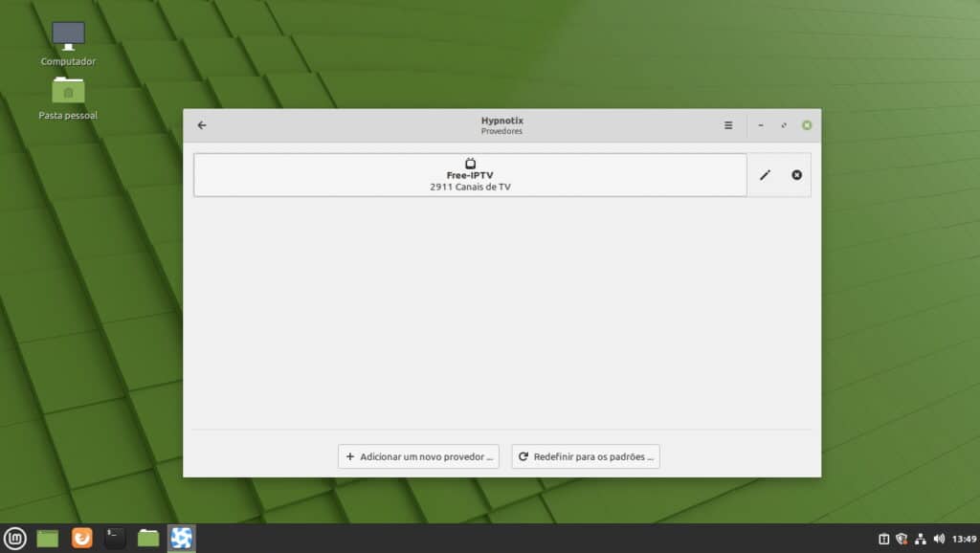The height and width of the screenshot is (553, 980).
Task: Click the Hypnotix window title
Action: pos(501,121)
